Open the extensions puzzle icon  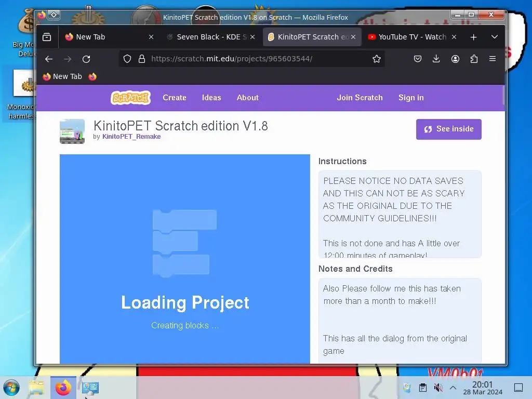pos(474,59)
